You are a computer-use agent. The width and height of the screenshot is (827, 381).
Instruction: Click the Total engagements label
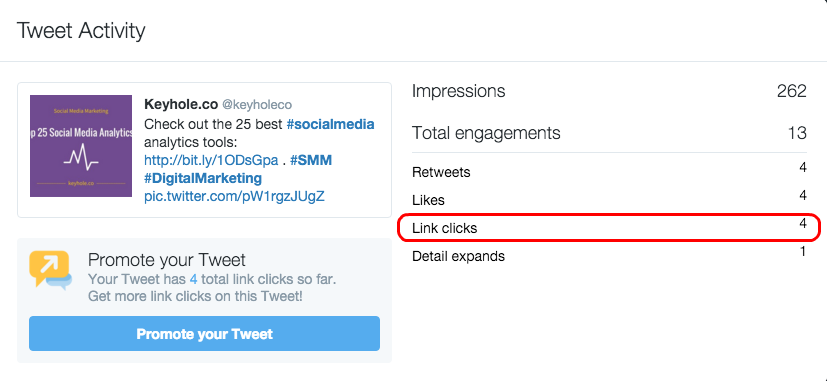[x=486, y=132]
